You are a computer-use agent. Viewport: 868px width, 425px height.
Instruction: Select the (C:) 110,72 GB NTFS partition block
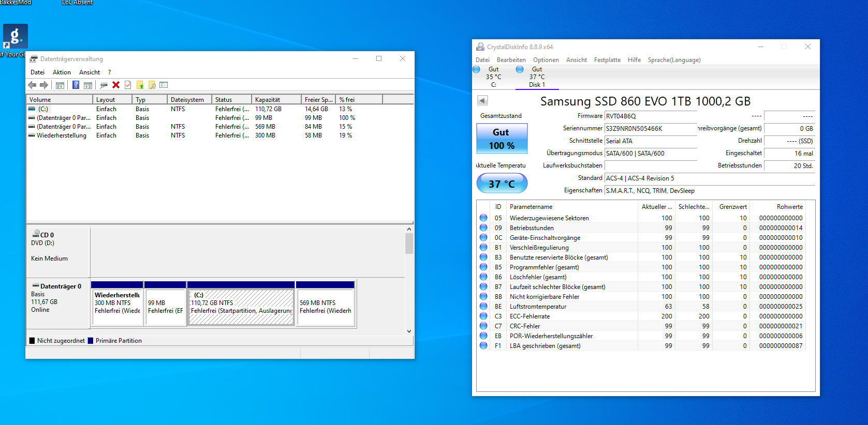pos(241,303)
